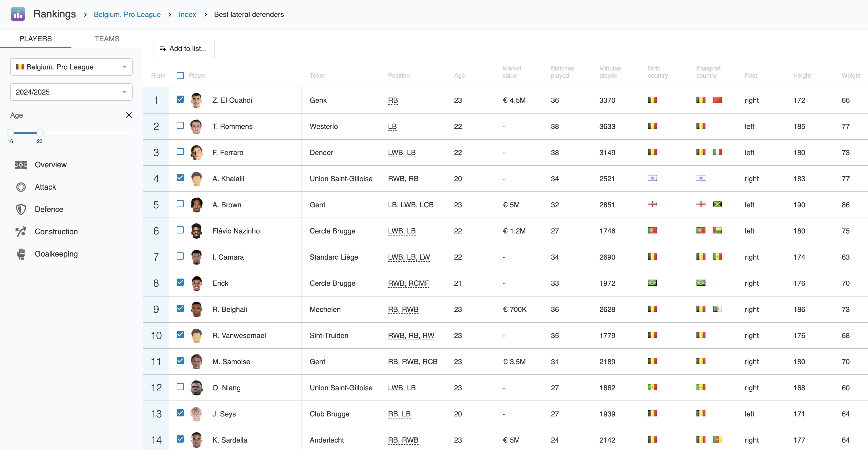Switch to the TEAMS tab
Viewport: 868px width, 450px height.
(107, 39)
